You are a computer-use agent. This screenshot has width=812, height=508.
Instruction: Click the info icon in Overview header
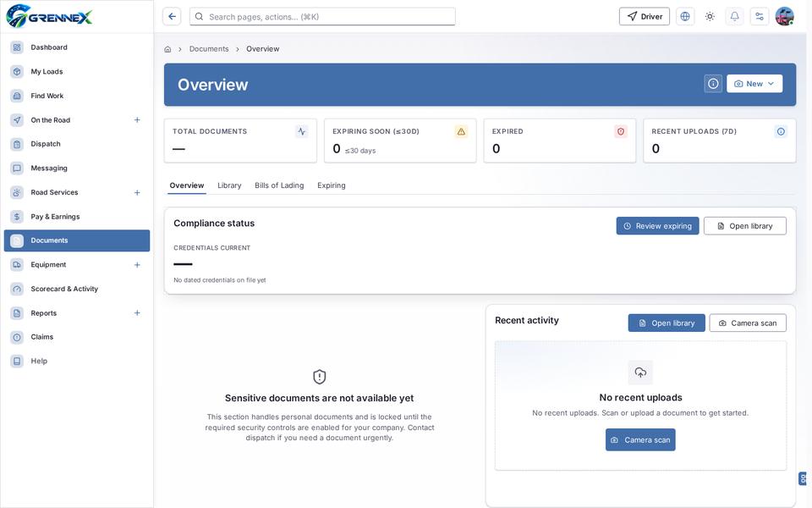[713, 84]
